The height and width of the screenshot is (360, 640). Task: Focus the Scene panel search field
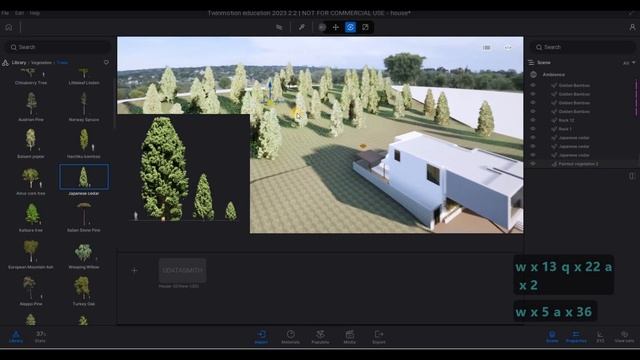click(x=583, y=47)
